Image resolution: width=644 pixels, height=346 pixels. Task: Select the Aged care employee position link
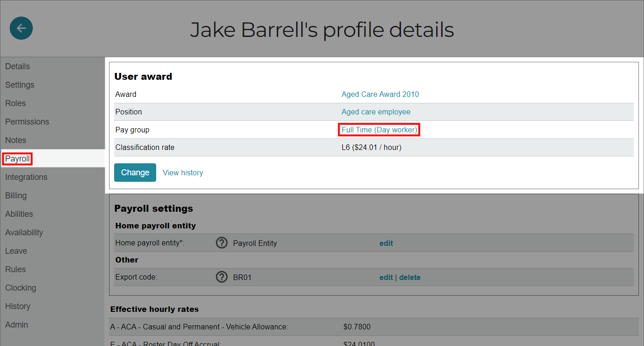pos(376,112)
